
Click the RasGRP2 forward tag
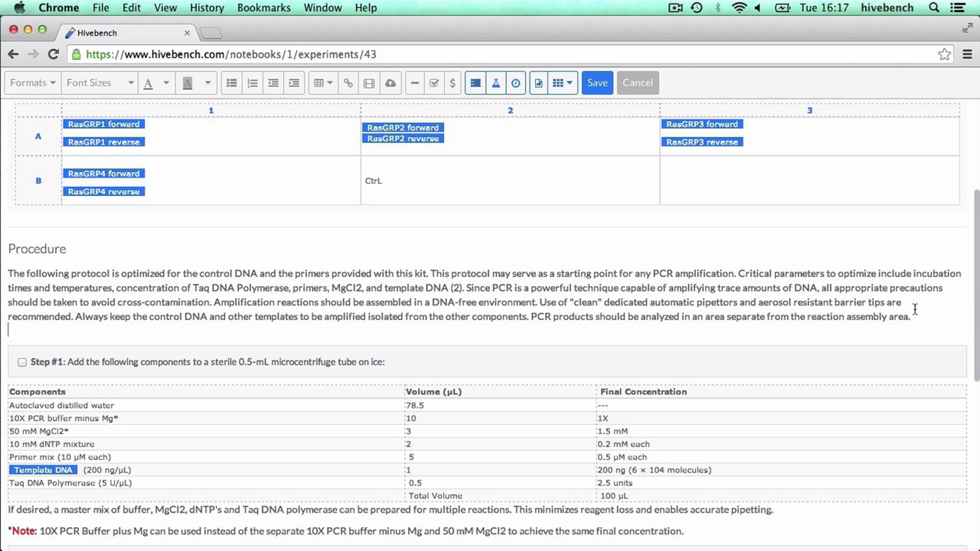click(x=403, y=128)
